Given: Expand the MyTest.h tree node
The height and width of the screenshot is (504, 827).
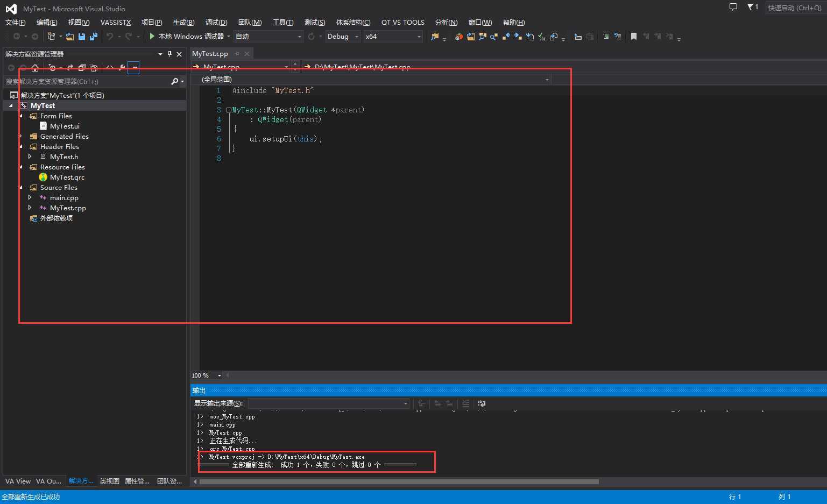Looking at the screenshot, I should pyautogui.click(x=30, y=157).
